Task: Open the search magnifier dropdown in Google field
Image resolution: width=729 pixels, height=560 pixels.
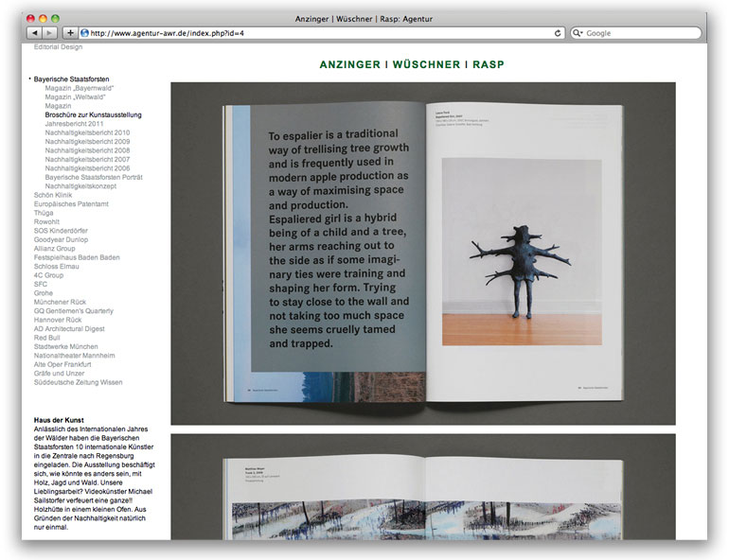Action: click(x=578, y=33)
